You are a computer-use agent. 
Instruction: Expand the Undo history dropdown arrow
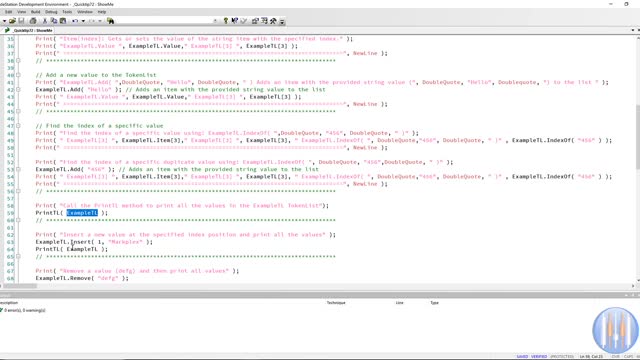coord(83,21)
